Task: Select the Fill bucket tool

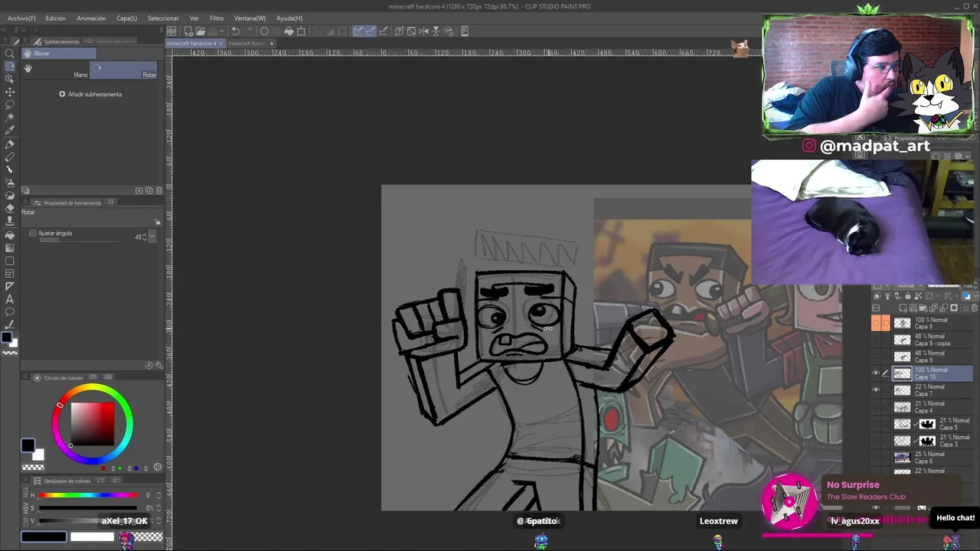Action: [10, 234]
